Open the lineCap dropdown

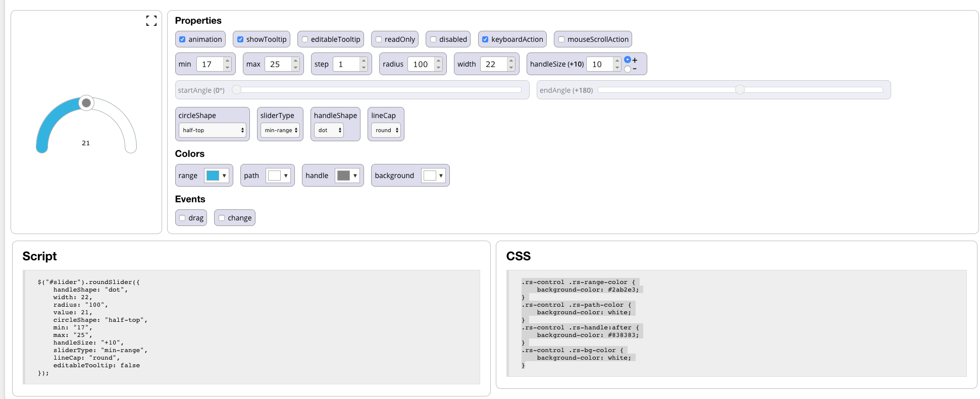coord(386,130)
